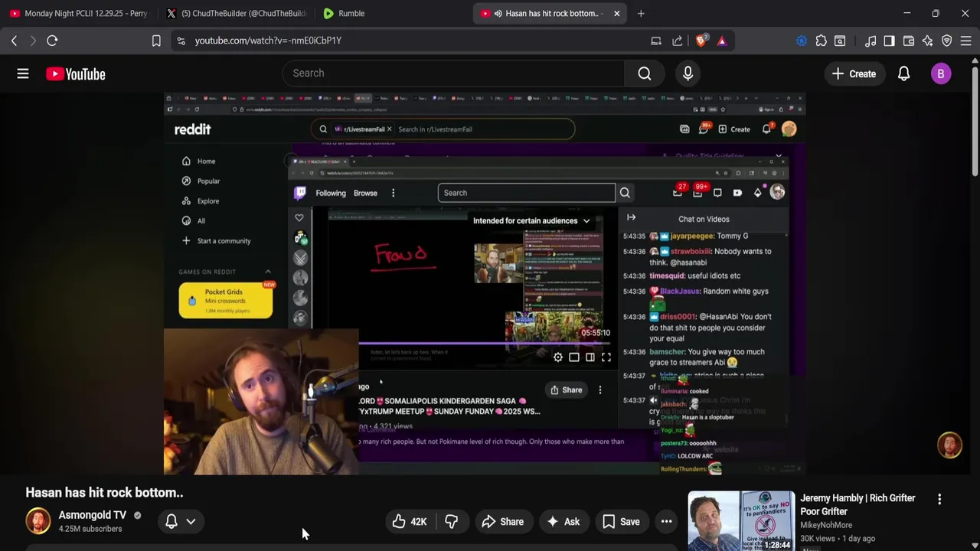The image size is (980, 551).
Task: Open the Brave Rewards triangle icon
Action: (722, 41)
